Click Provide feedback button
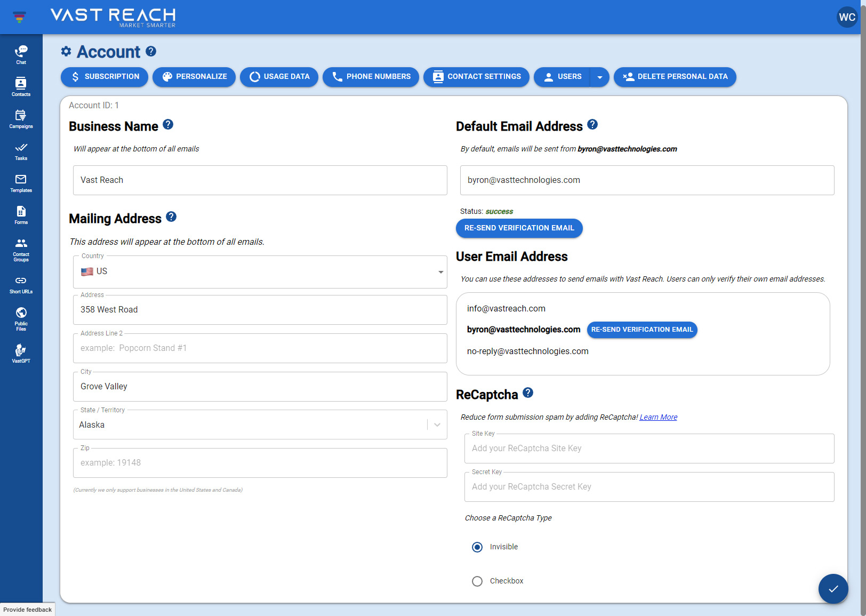Screen dimensions: 866x616 (27, 610)
